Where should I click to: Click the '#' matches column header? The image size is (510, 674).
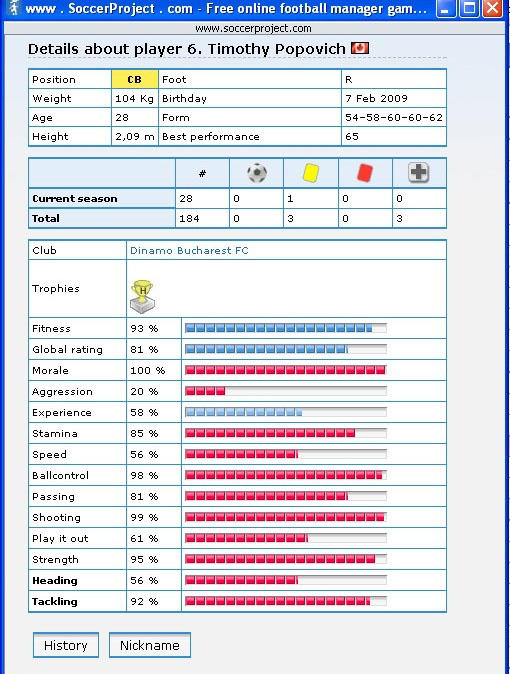pyautogui.click(x=202, y=173)
